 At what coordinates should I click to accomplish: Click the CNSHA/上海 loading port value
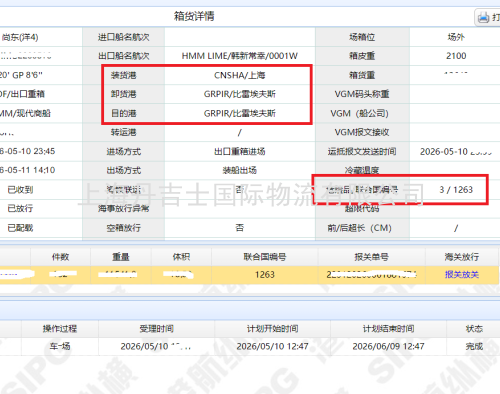click(x=240, y=75)
